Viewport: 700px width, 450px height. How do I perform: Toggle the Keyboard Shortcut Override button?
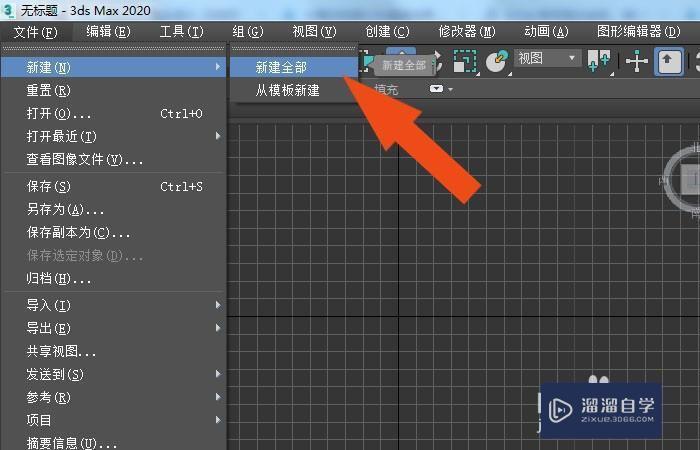point(669,61)
